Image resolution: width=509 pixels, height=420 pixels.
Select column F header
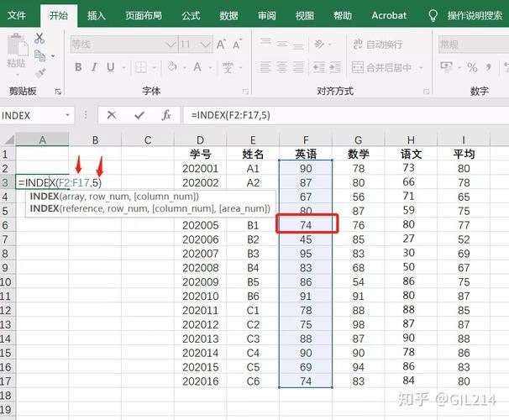click(x=306, y=140)
